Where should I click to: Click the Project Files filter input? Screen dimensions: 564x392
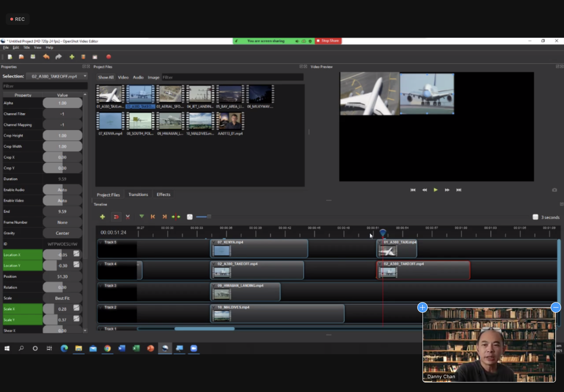tap(233, 77)
